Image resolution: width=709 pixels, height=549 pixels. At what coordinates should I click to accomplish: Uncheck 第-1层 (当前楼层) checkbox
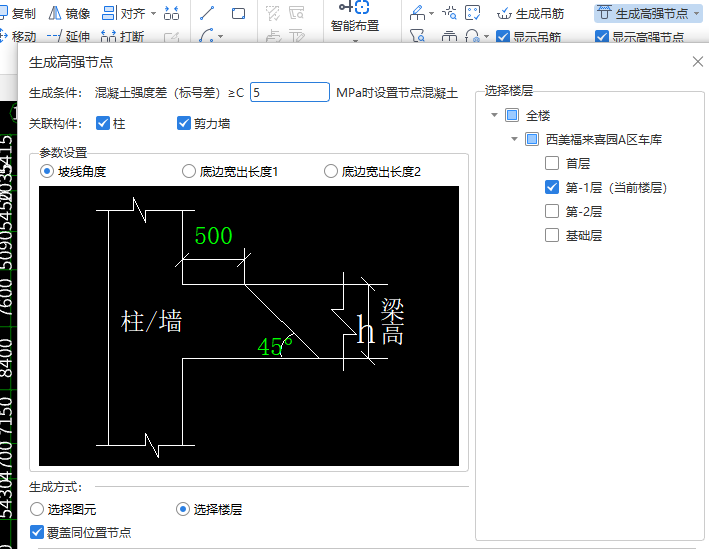(552, 187)
